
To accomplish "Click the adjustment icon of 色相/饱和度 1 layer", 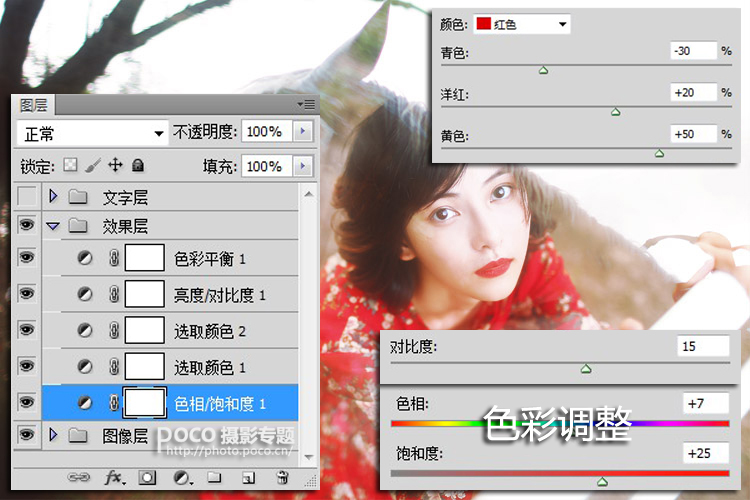I will point(85,403).
